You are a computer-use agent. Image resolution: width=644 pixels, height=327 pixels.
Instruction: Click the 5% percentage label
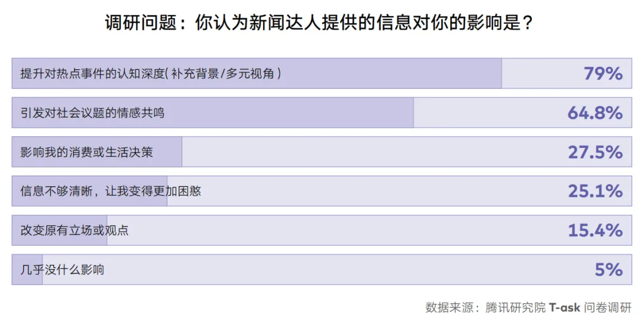(x=609, y=270)
